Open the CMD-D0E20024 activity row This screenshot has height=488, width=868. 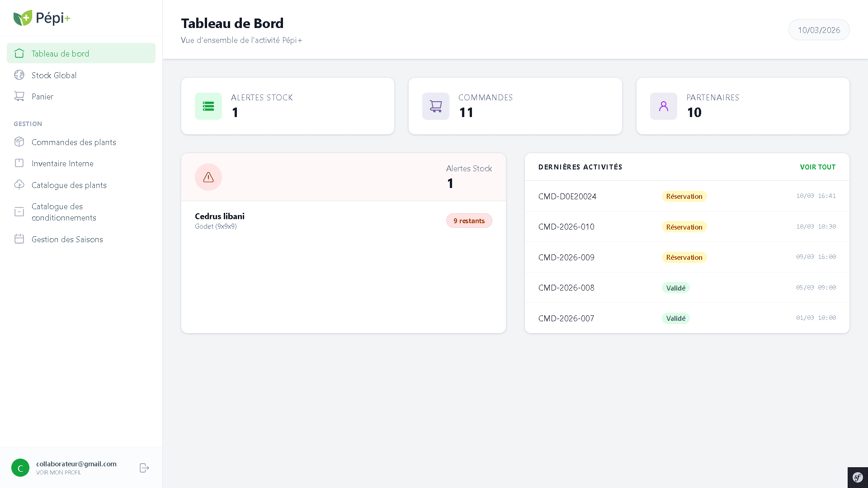(x=567, y=196)
